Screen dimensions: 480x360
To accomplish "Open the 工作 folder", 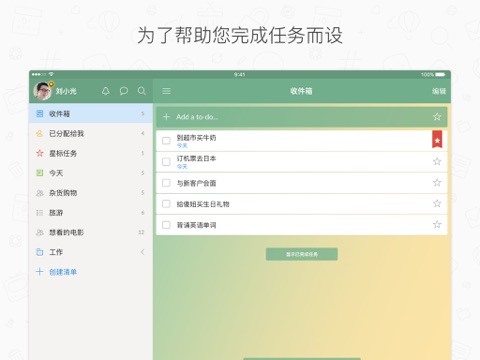I will click(x=91, y=252).
